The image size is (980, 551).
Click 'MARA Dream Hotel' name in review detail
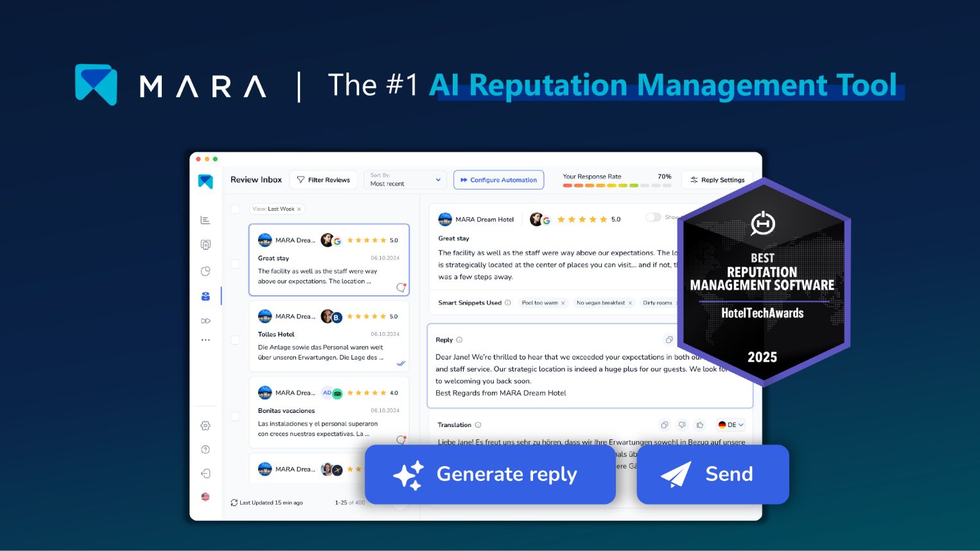click(x=485, y=220)
